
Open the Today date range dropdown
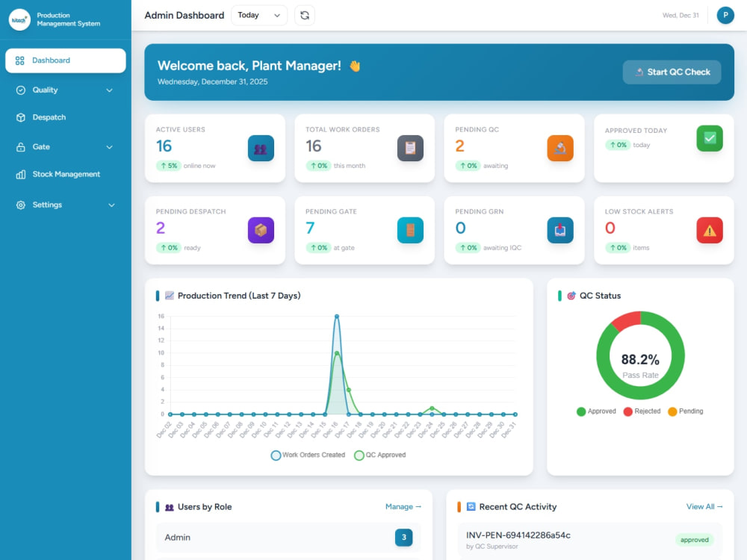[x=259, y=15]
